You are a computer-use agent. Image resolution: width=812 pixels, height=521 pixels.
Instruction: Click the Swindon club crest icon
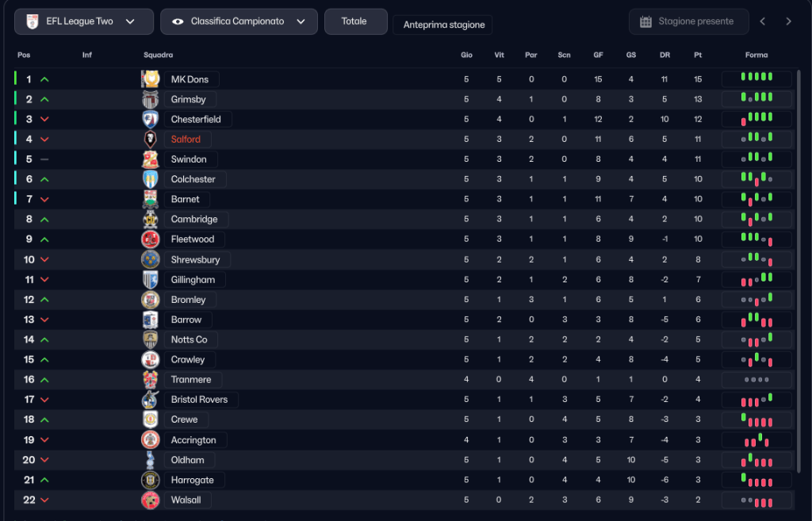(x=151, y=159)
